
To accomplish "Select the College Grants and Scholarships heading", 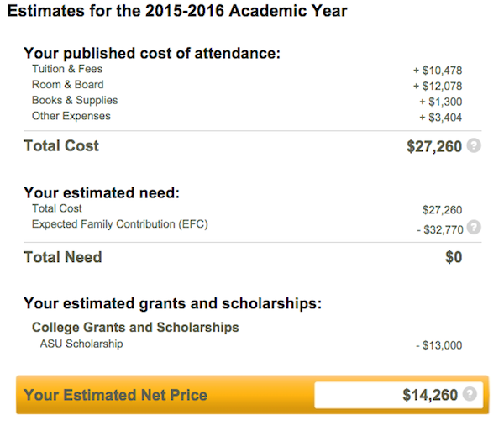I will point(135,328).
